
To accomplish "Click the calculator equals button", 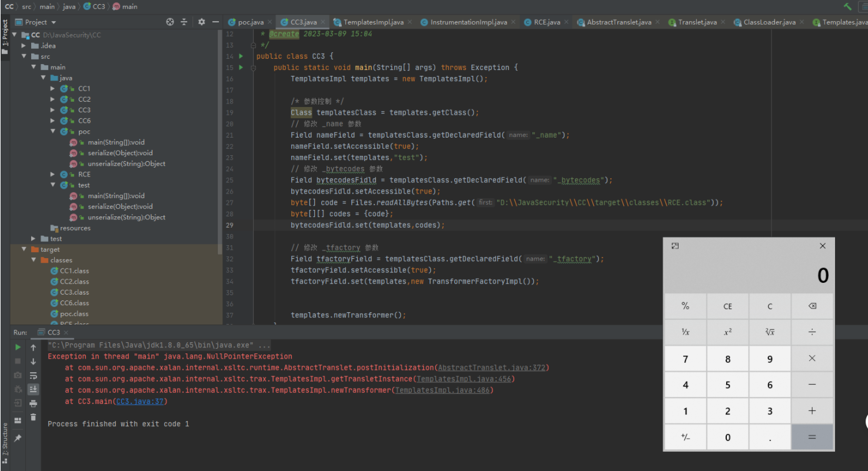I will pos(812,437).
